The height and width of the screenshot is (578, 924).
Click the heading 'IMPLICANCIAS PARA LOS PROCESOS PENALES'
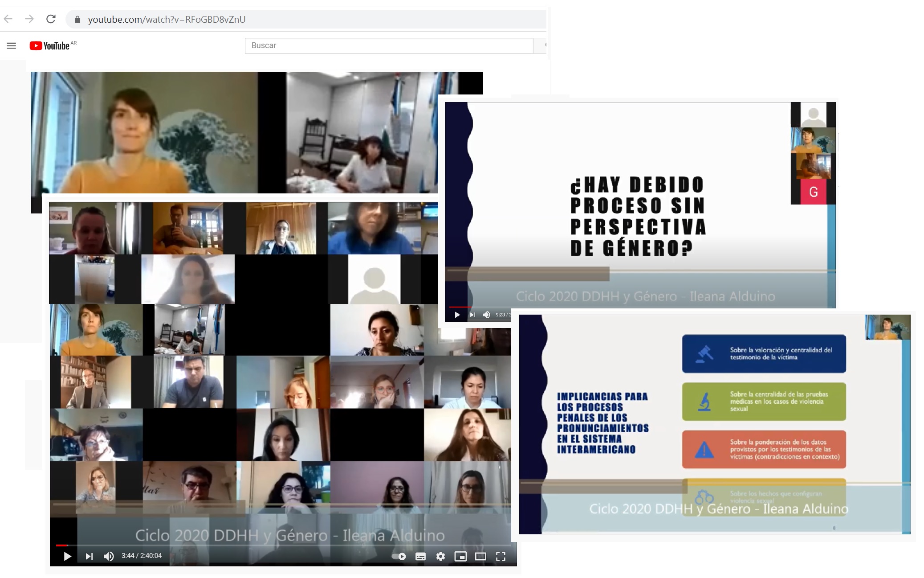click(602, 423)
